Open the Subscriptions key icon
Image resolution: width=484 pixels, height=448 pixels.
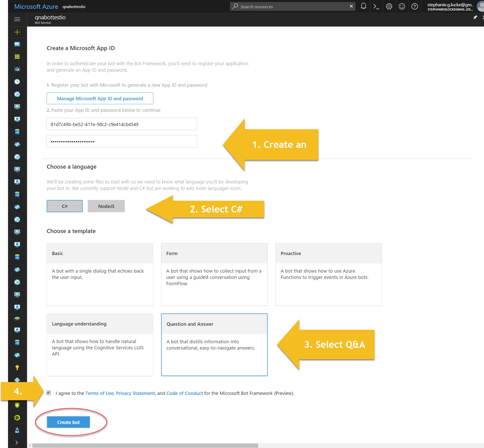17,368
